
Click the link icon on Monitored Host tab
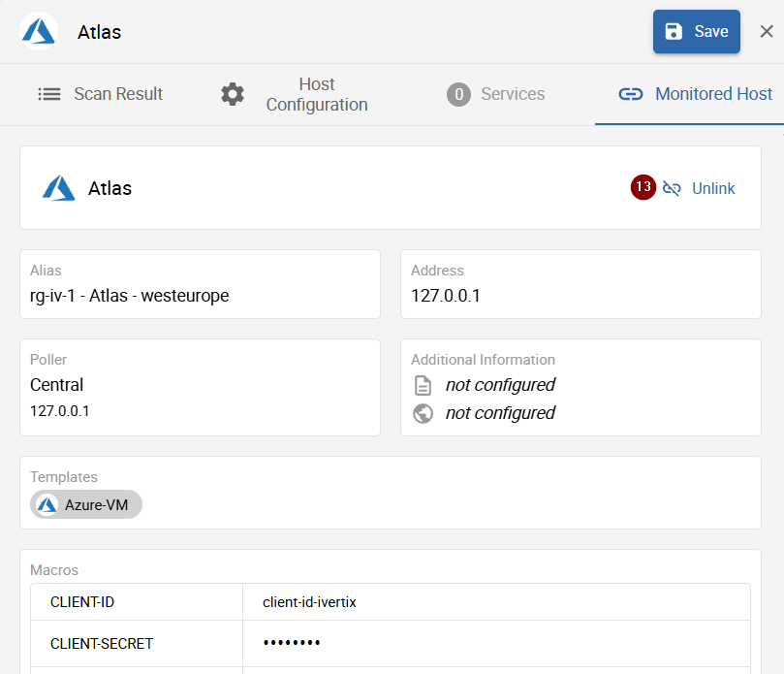pos(631,94)
